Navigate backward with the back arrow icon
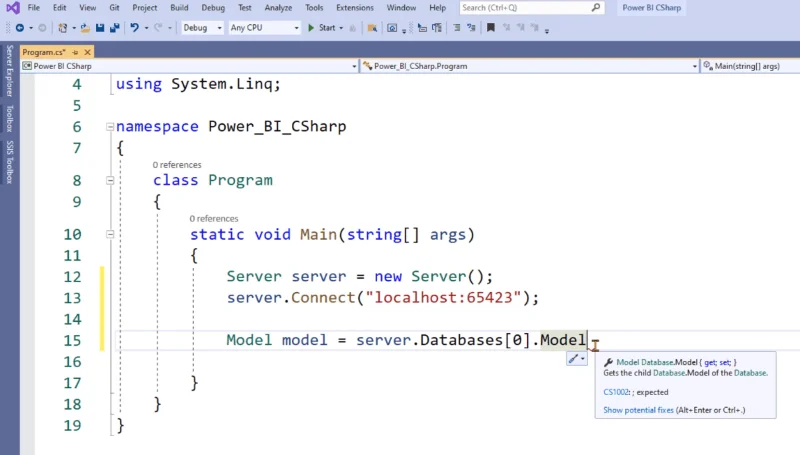 pyautogui.click(x=20, y=28)
